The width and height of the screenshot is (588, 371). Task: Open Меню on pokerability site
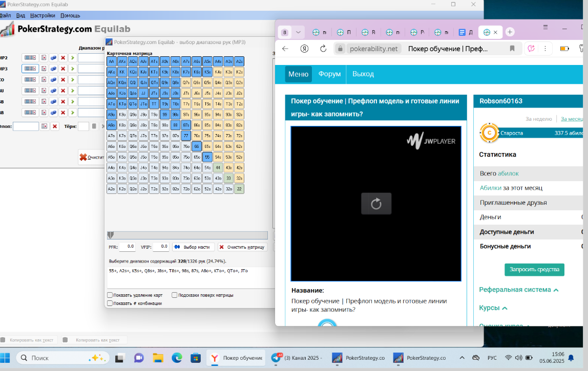[298, 74]
